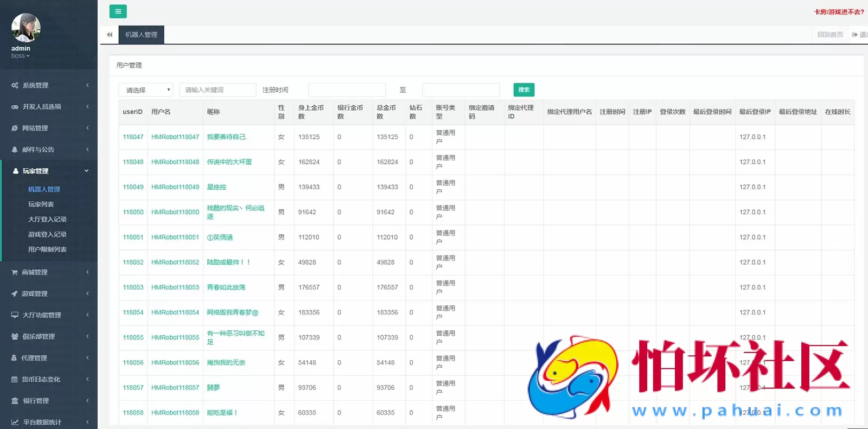The height and width of the screenshot is (429, 868).
Task: Click the 大厅功能管理 monitor icon
Action: pos(15,315)
